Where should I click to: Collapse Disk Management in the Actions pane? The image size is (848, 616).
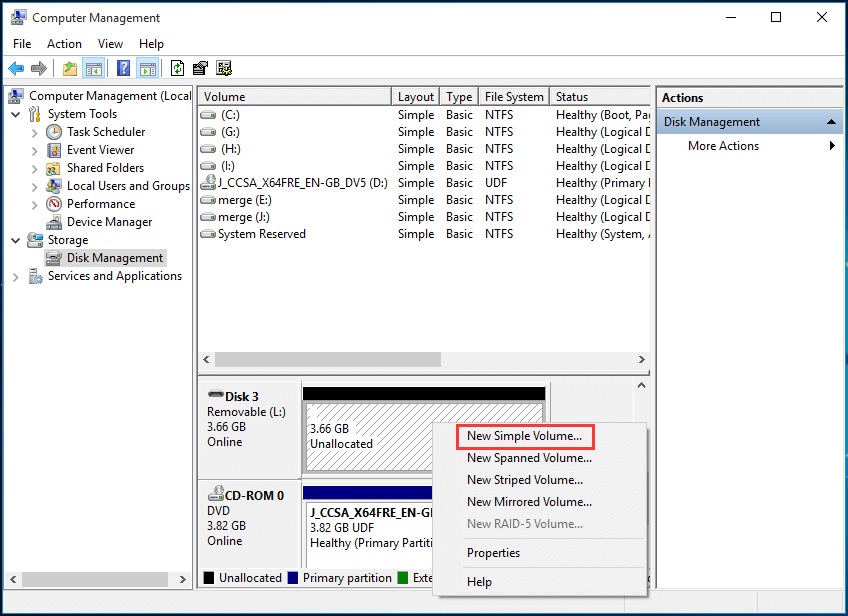tap(831, 120)
